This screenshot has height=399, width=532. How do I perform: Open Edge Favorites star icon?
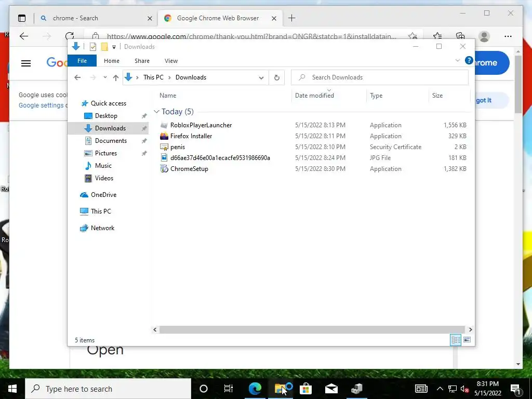click(437, 36)
